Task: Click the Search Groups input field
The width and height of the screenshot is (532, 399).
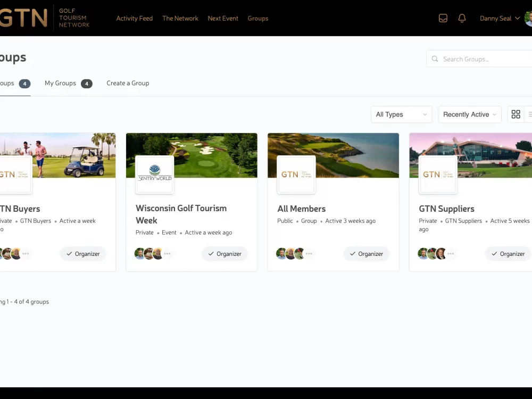Action: 481,59
